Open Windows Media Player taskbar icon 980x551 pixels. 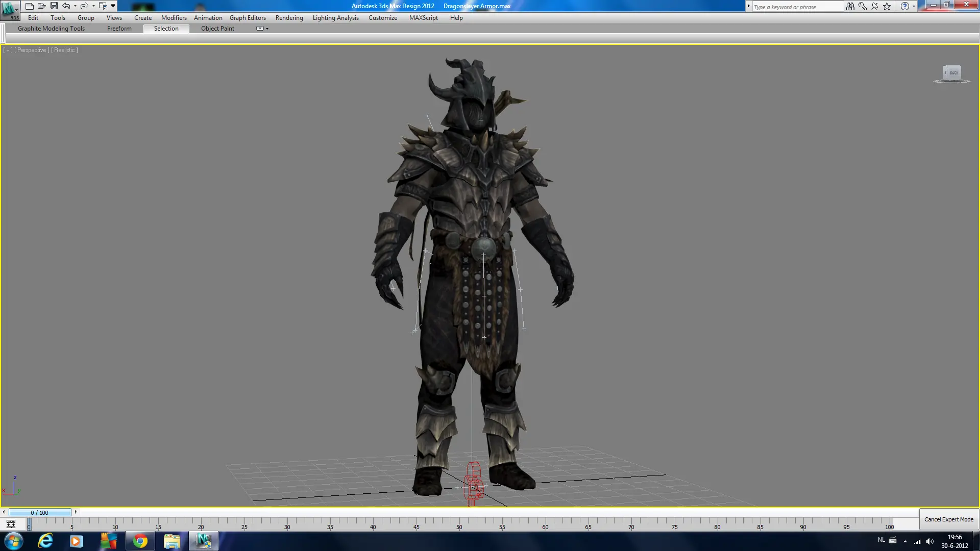click(x=77, y=541)
